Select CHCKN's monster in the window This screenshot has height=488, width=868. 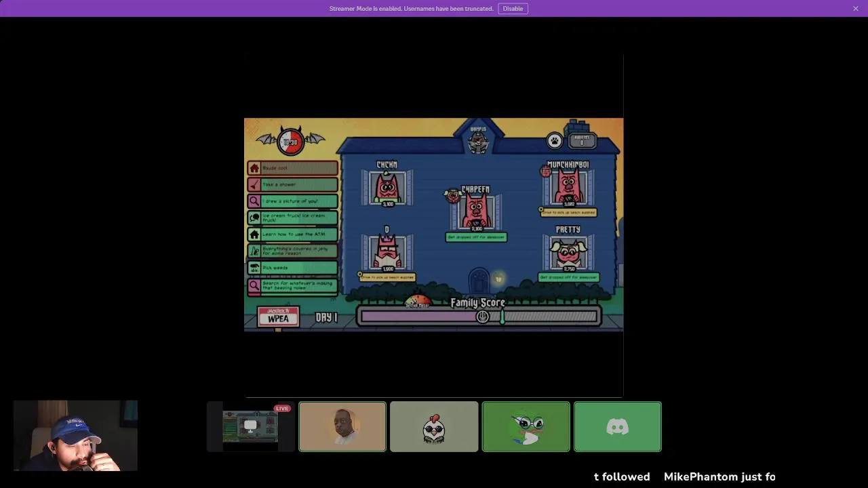[x=387, y=188]
